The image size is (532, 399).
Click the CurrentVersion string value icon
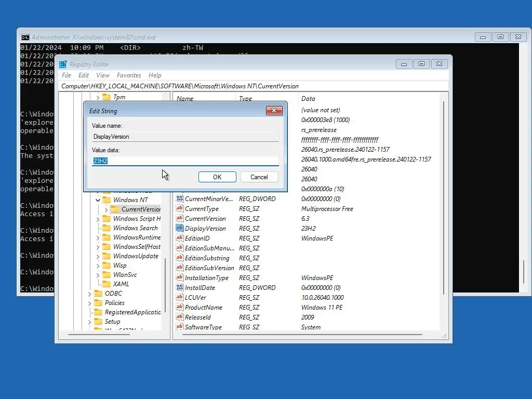(179, 218)
